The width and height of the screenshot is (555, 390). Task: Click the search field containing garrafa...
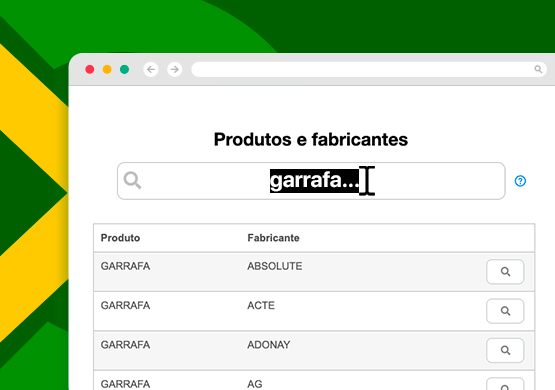point(311,181)
